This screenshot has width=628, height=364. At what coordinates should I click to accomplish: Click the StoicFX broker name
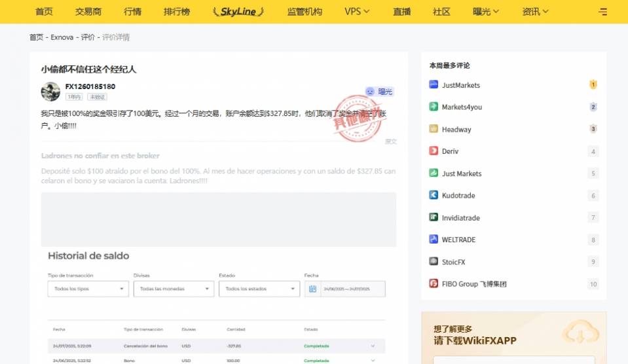[x=453, y=262]
